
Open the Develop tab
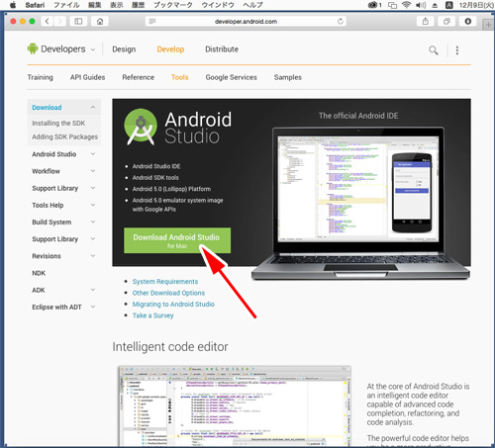(x=170, y=49)
